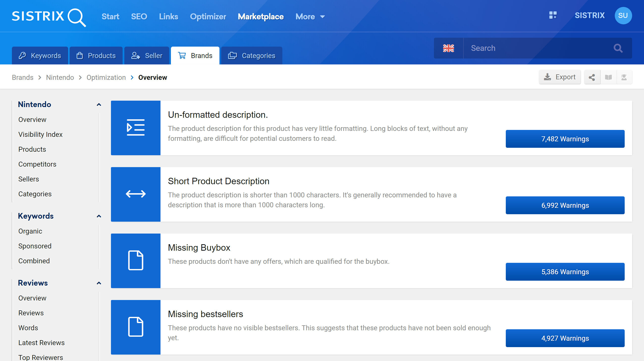Open Sponsored keywords in sidebar

(x=35, y=246)
